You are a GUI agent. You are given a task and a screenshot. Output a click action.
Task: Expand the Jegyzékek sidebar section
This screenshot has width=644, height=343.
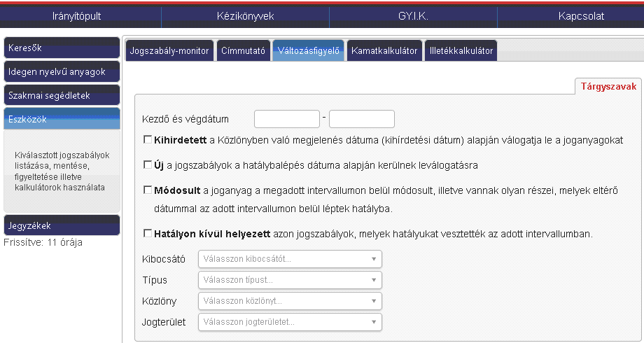(x=62, y=225)
